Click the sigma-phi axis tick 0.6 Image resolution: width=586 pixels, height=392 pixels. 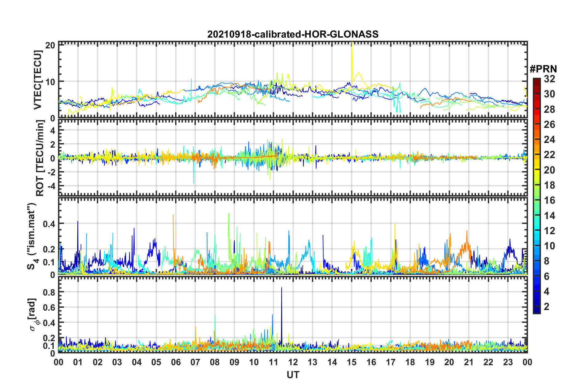49,307
